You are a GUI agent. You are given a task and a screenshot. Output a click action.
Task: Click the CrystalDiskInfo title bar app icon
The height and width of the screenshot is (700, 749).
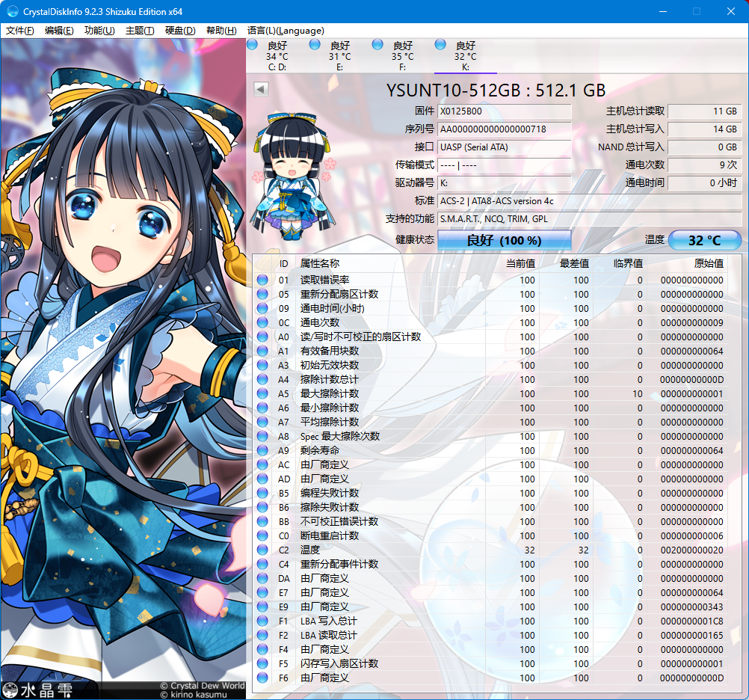[12, 11]
